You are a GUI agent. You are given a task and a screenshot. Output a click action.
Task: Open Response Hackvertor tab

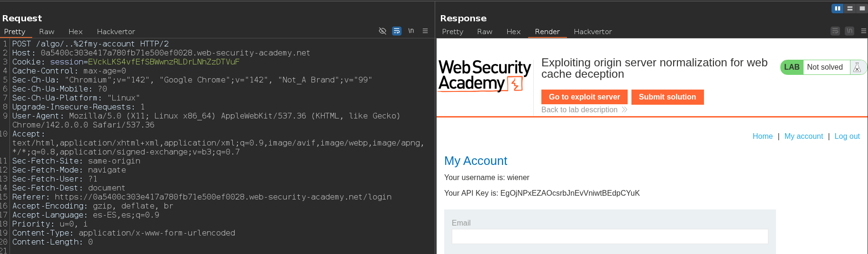coord(593,32)
